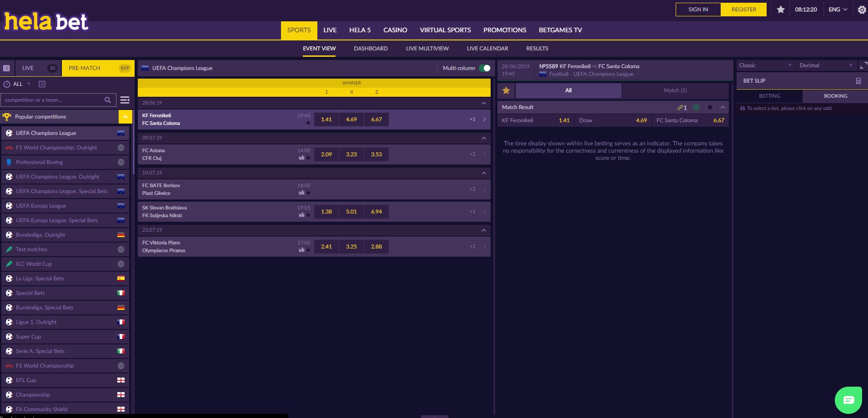Expand bet slip with fullscreen arrows icon

click(x=863, y=66)
